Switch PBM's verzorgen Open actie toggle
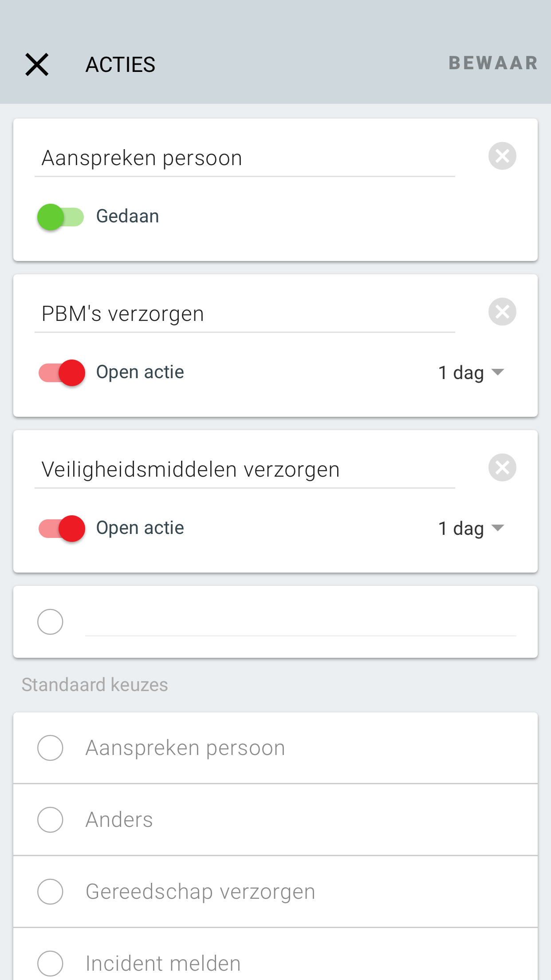This screenshot has width=551, height=980. tap(62, 373)
